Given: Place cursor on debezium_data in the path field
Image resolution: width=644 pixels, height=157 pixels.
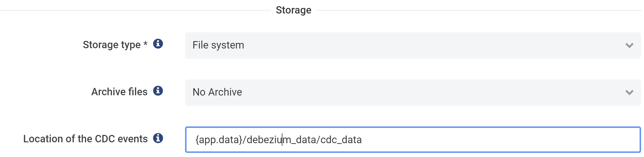Looking at the screenshot, I should (282, 140).
